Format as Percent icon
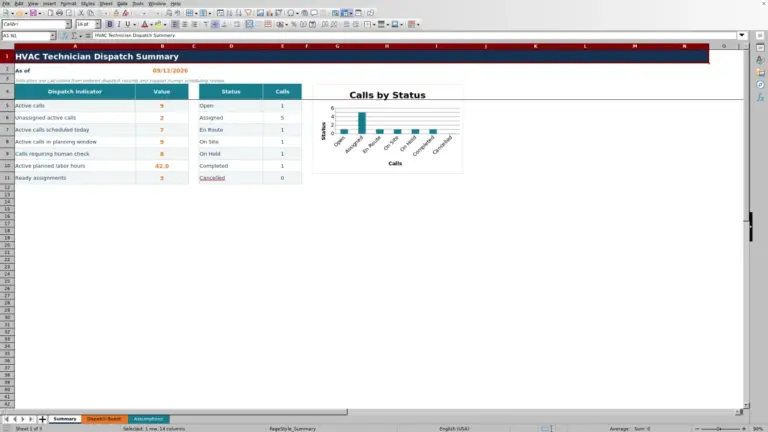This screenshot has width=768, height=432. coord(294,24)
